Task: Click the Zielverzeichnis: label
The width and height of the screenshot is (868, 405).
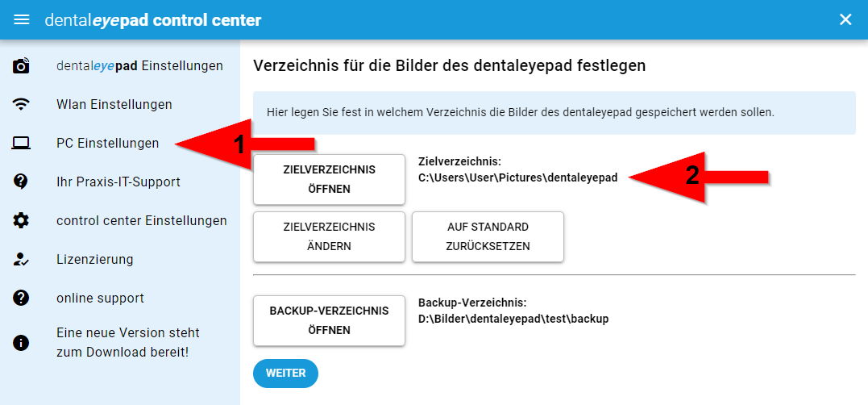Action: [x=459, y=162]
